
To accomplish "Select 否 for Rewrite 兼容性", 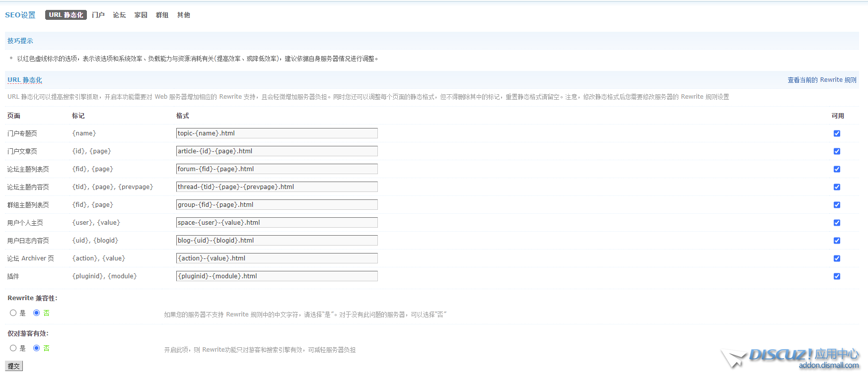I will tap(36, 313).
